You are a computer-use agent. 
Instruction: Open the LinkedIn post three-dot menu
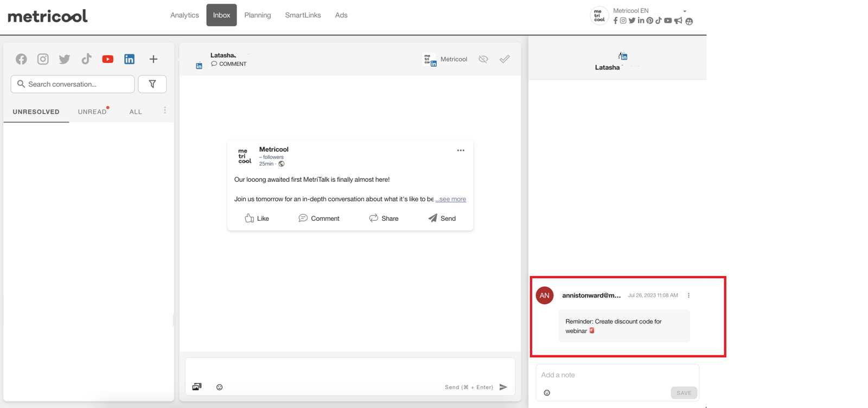point(461,150)
